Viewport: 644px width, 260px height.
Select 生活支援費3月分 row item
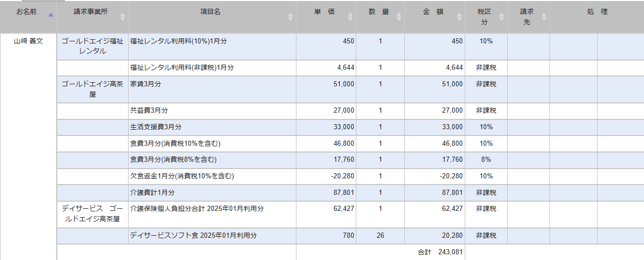156,127
